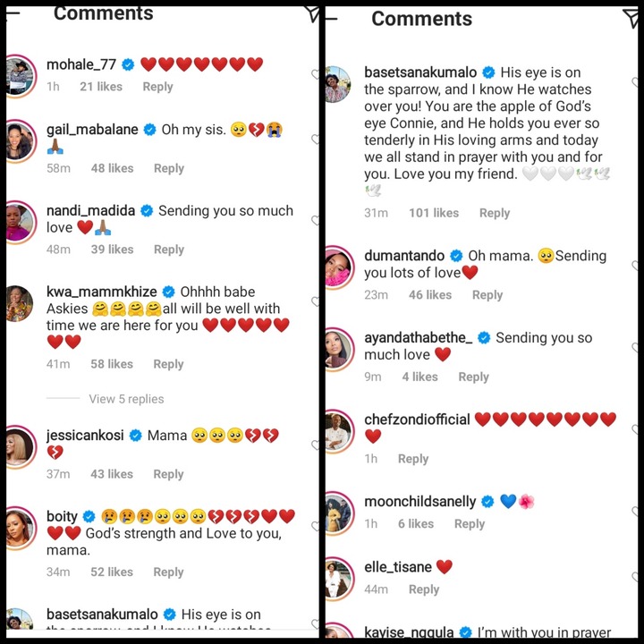Open the kwa_mammkhize username link
Screen dimensions: 644x644
(101, 292)
